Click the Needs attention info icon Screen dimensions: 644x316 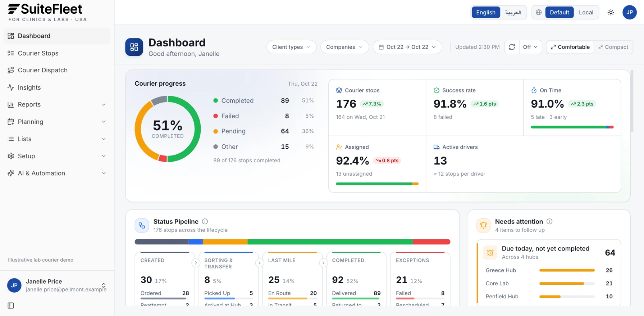pyautogui.click(x=549, y=222)
